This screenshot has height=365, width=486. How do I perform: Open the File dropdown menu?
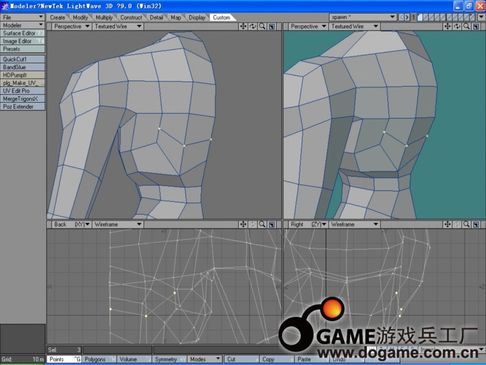tap(23, 17)
